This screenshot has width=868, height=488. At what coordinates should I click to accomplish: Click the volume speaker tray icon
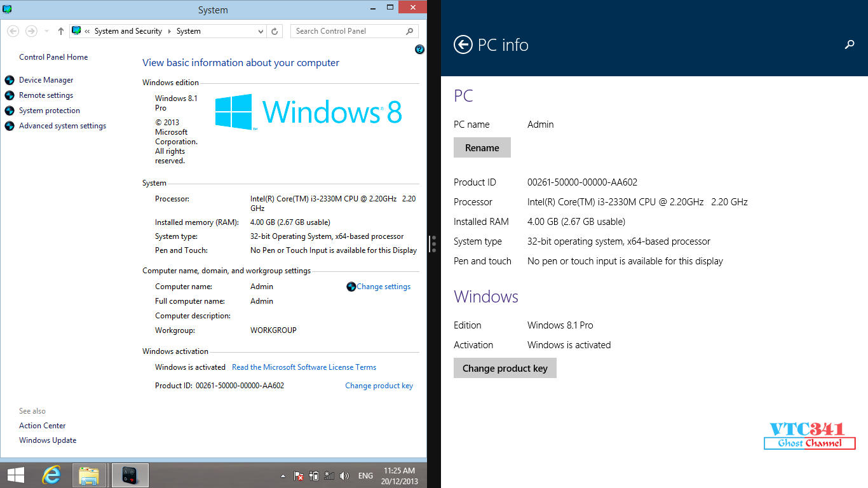tap(344, 475)
